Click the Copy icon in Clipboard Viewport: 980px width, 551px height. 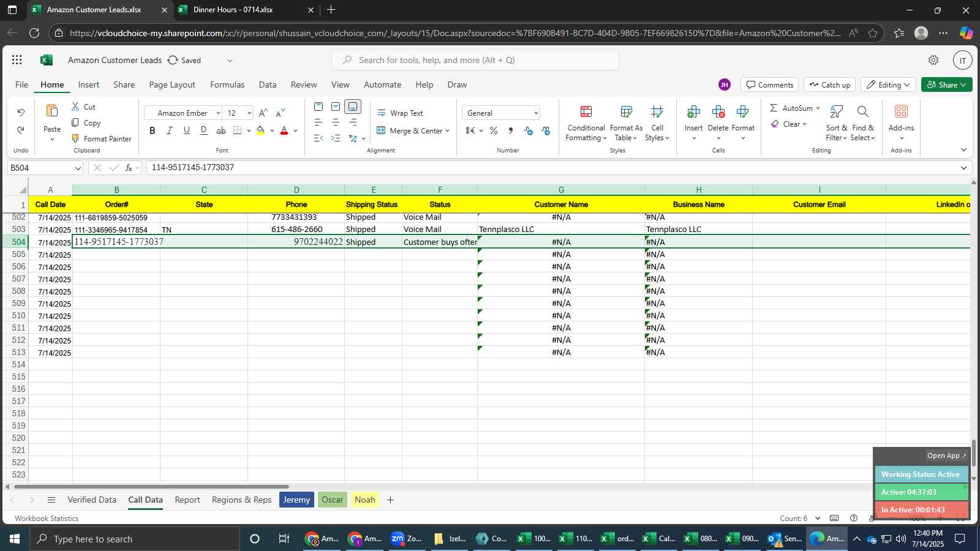[75, 122]
